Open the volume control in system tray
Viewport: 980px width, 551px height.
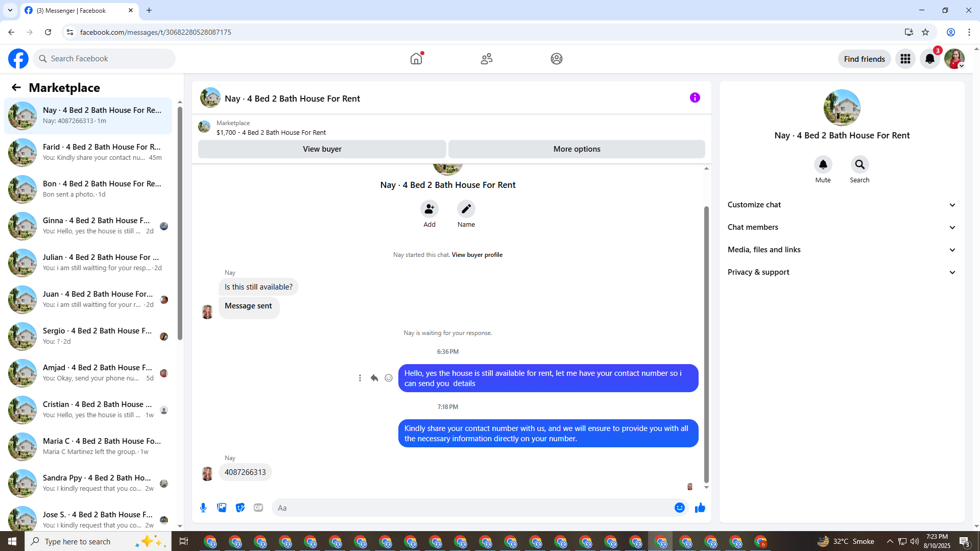(915, 541)
